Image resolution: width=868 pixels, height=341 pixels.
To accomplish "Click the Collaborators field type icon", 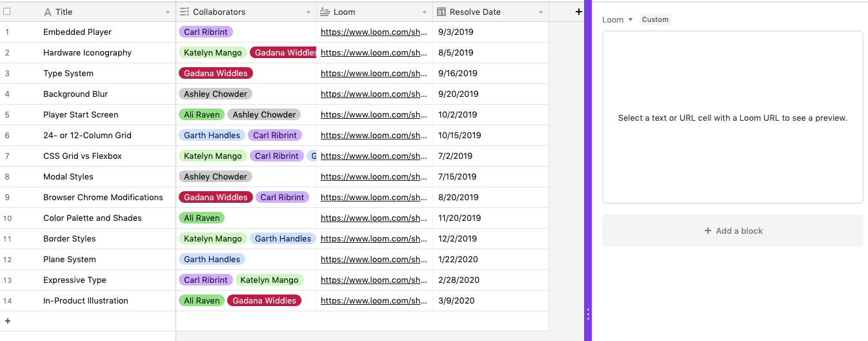I will pos(184,12).
